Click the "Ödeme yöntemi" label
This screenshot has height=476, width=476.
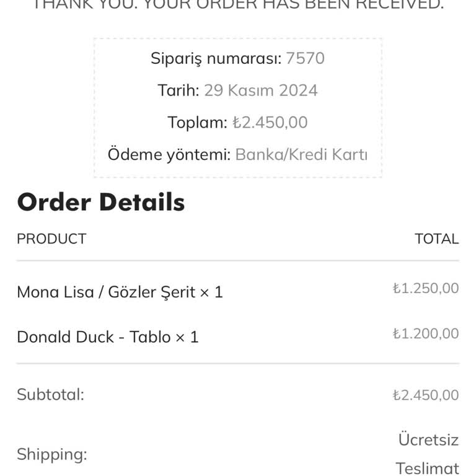point(169,154)
